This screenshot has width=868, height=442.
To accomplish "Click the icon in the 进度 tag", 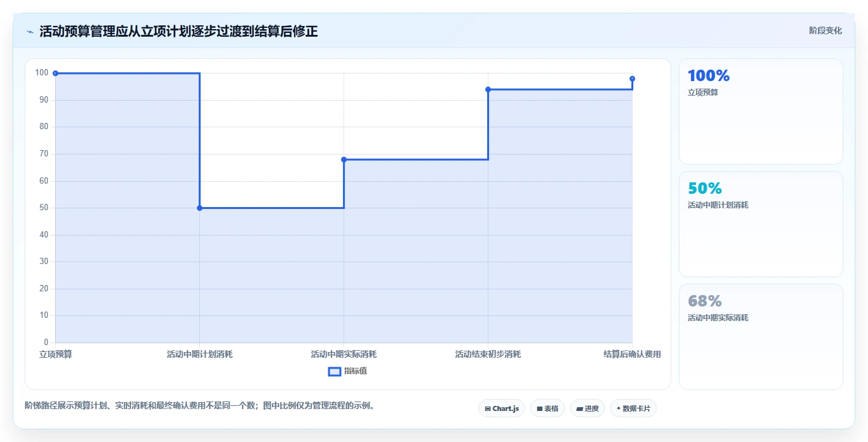I will (x=580, y=409).
